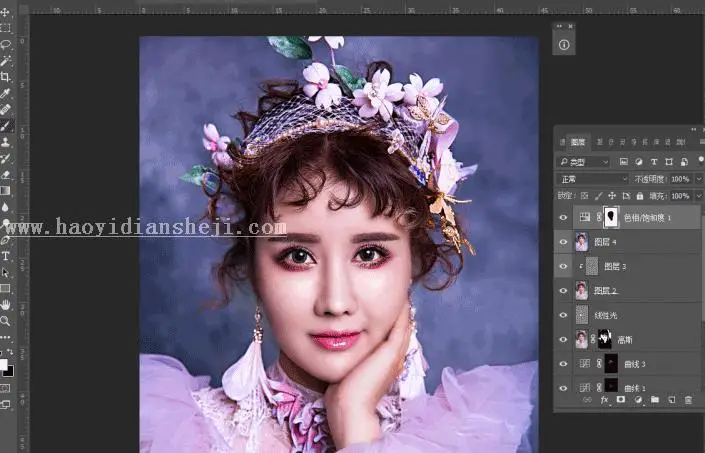Image resolution: width=705 pixels, height=453 pixels.
Task: Hide the 图层 4 layer
Action: 563,242
